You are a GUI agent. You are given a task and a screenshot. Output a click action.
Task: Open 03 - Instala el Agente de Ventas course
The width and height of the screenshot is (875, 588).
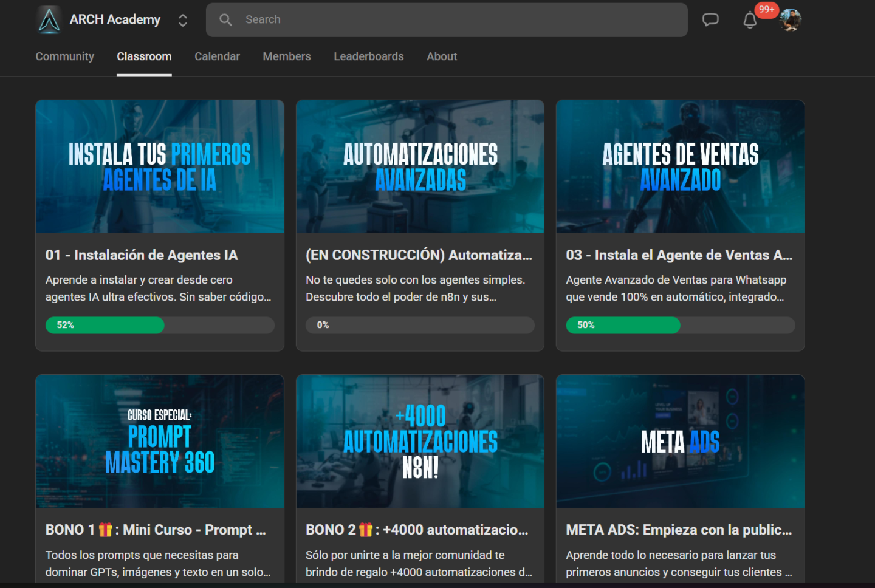[x=679, y=255]
